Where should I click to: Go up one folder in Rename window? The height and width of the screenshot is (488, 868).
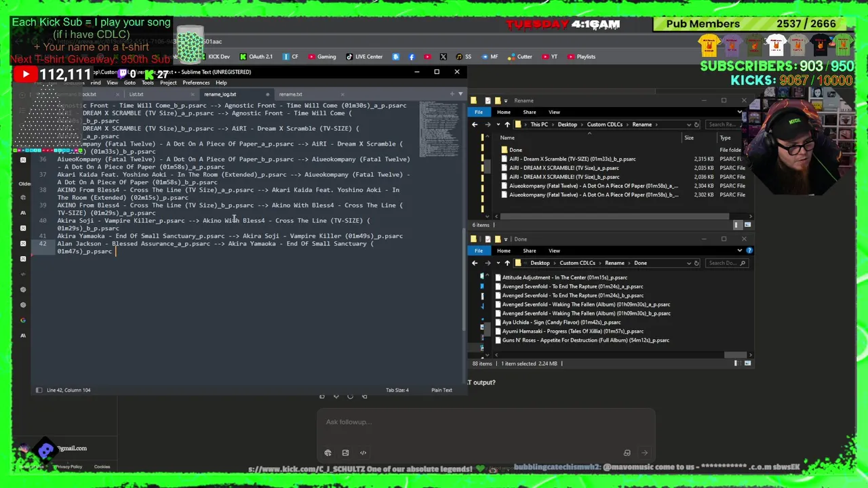(507, 125)
